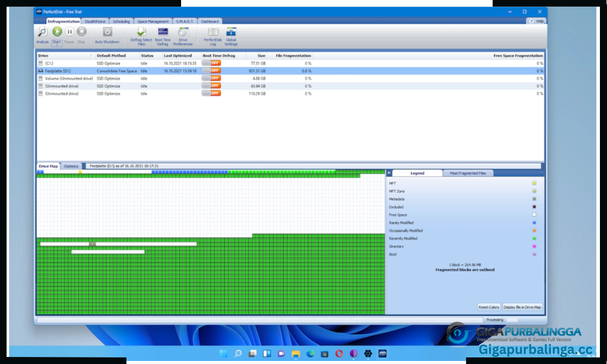The width and height of the screenshot is (607, 364).
Task: Click the Recently Modified green swatch
Action: point(534,239)
